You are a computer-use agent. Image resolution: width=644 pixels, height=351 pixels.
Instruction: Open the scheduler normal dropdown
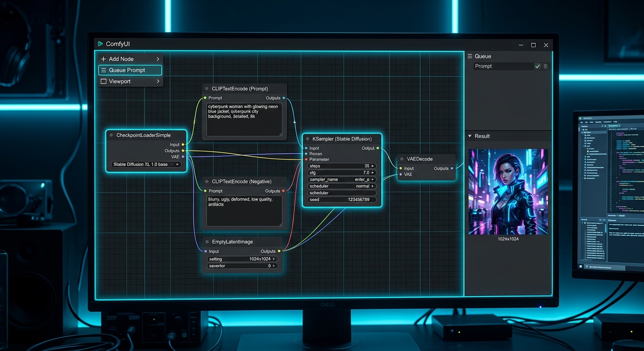(x=342, y=186)
